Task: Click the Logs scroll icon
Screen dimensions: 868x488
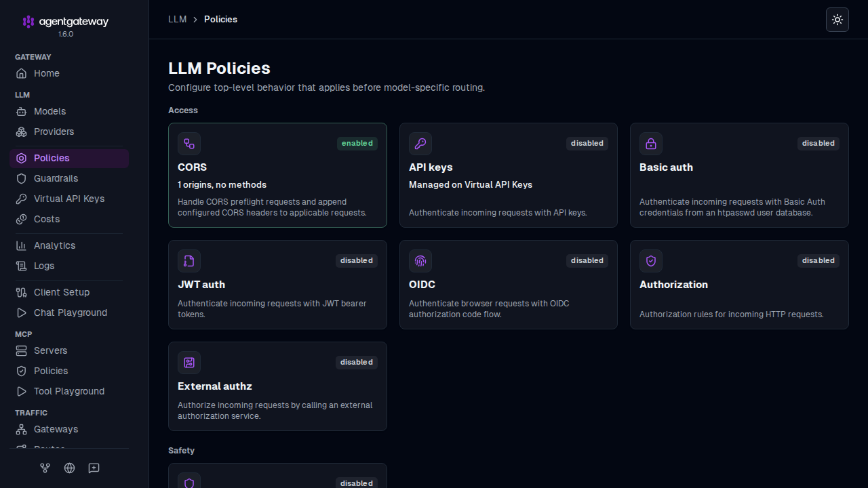Action: (x=21, y=266)
